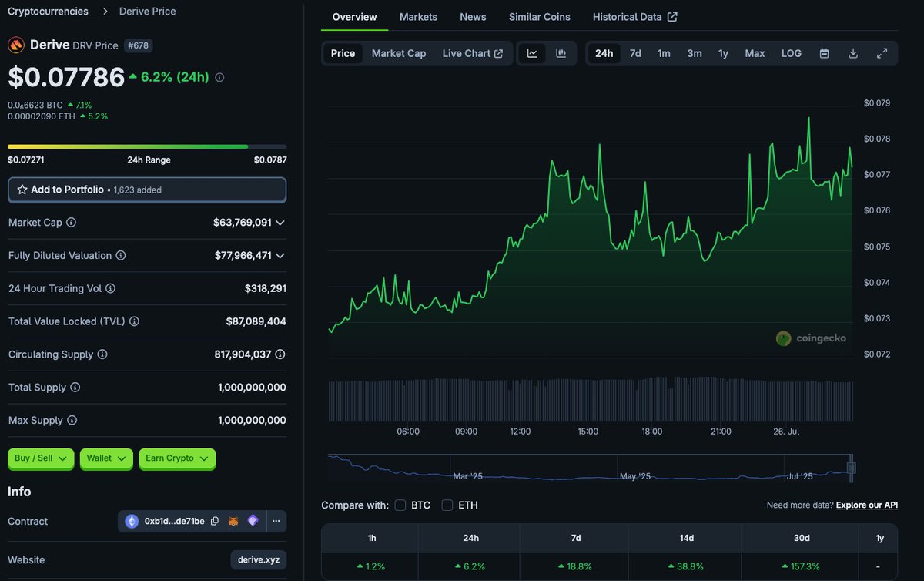
Task: Click info icon next to 24 Hour Trading Vol
Action: tap(110, 288)
